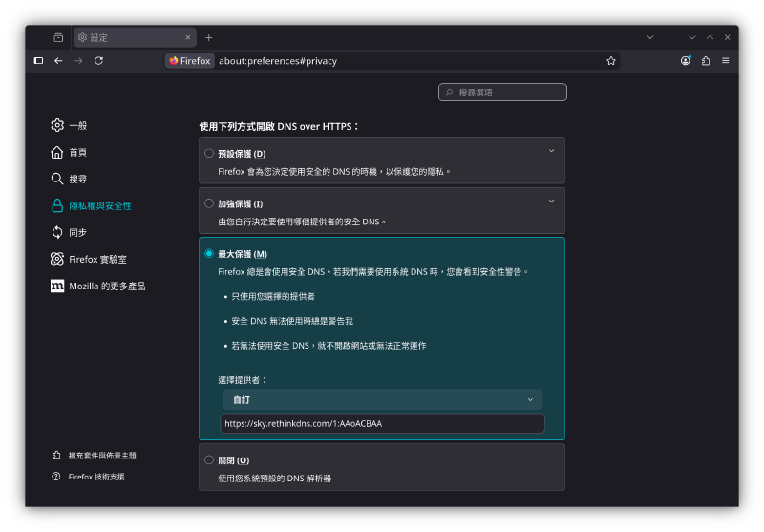Open Firefox 技術支援 link

[x=96, y=477]
